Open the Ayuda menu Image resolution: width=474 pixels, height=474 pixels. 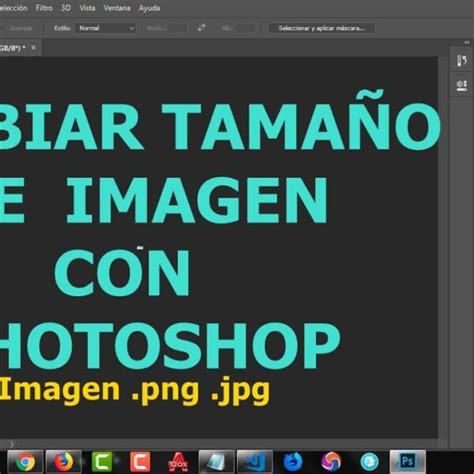[x=149, y=8]
